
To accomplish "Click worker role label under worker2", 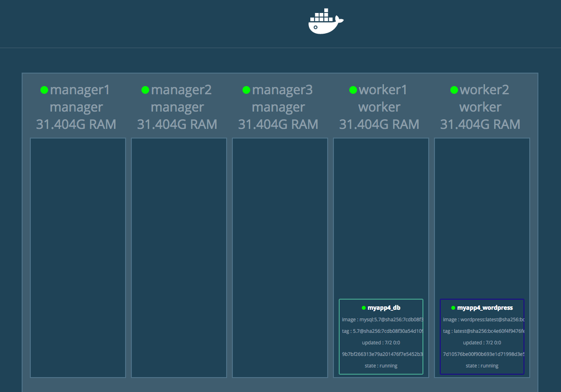I will [480, 107].
